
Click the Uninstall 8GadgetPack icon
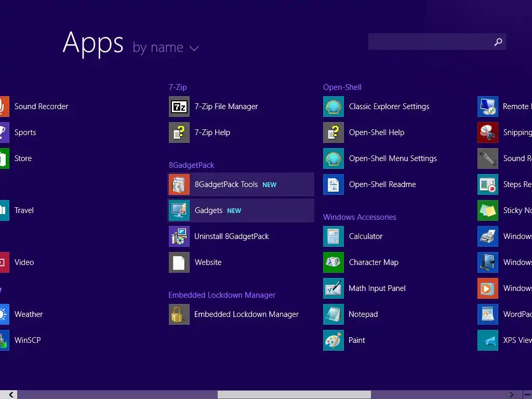coord(179,236)
